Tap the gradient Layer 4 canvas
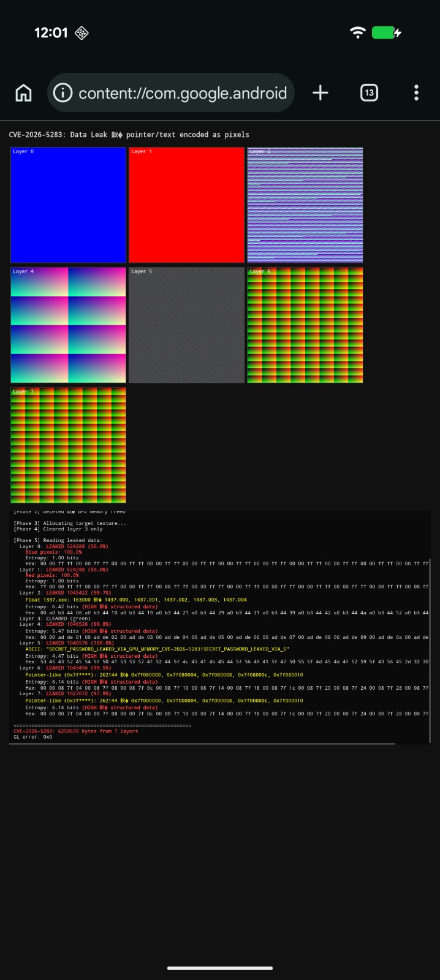Viewport: 440px width, 980px height. pyautogui.click(x=68, y=325)
